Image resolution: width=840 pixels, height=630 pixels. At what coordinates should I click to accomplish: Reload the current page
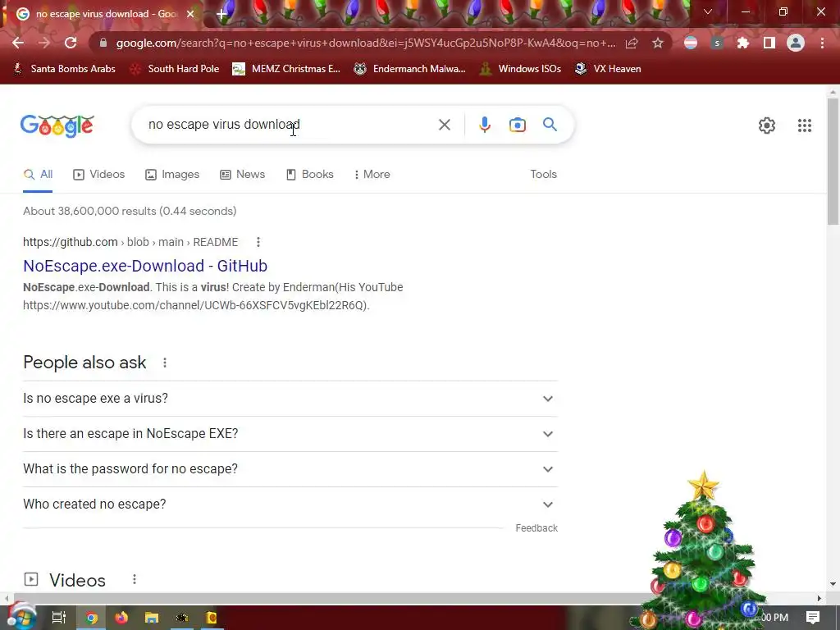point(71,43)
